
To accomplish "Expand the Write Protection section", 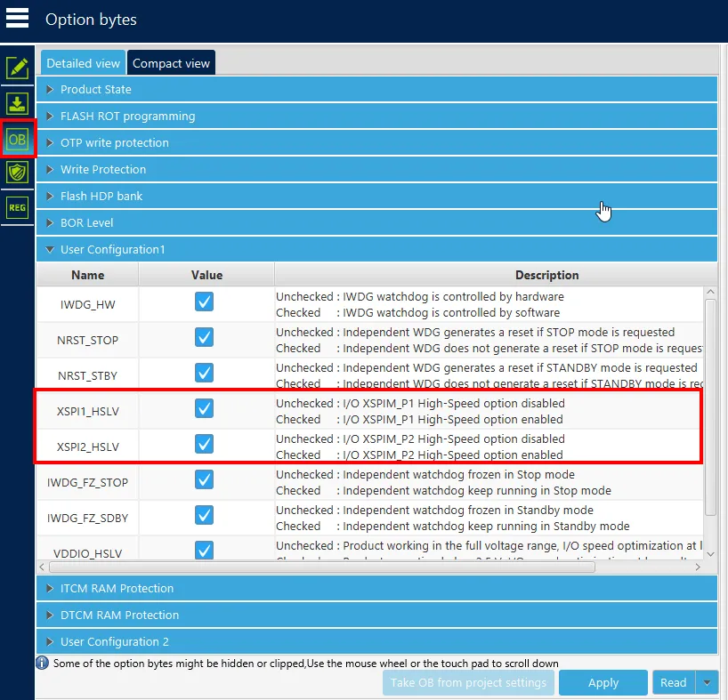I will [376, 169].
